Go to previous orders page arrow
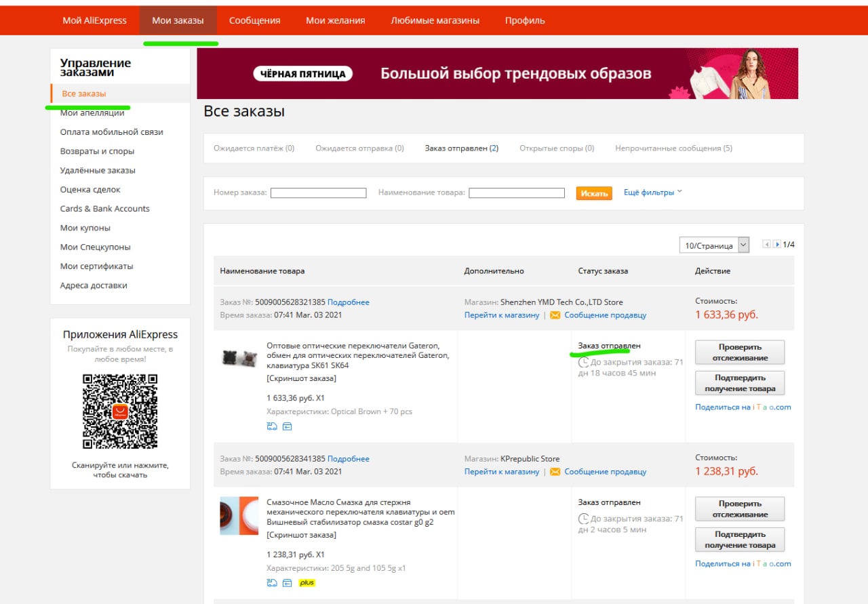This screenshot has height=604, width=868. coord(767,245)
